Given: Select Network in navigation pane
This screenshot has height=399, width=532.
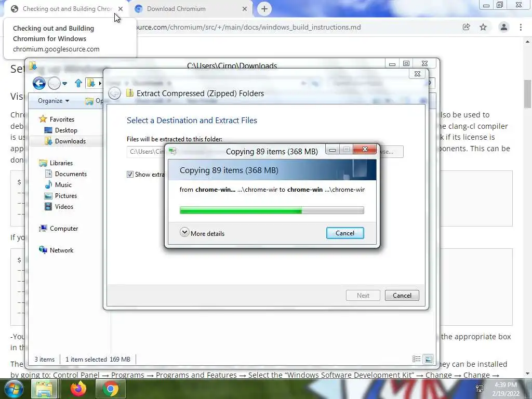Looking at the screenshot, I should pyautogui.click(x=56, y=250).
